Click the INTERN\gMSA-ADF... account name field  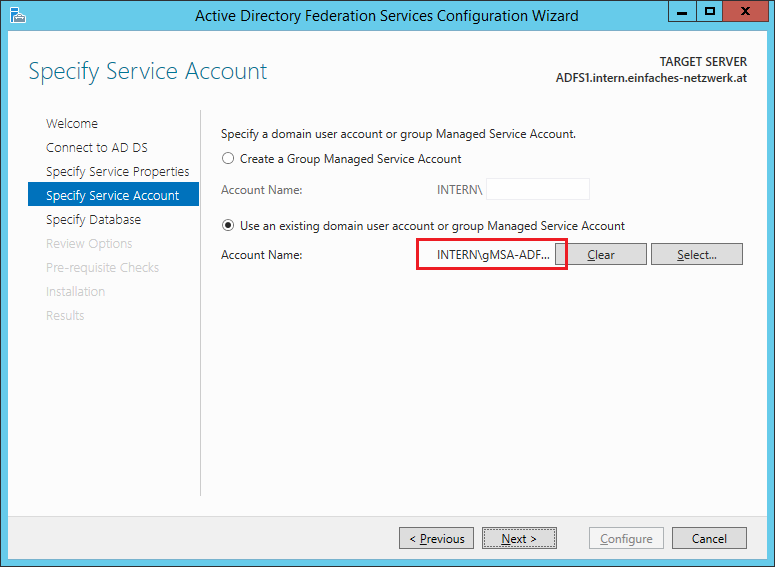(493, 255)
